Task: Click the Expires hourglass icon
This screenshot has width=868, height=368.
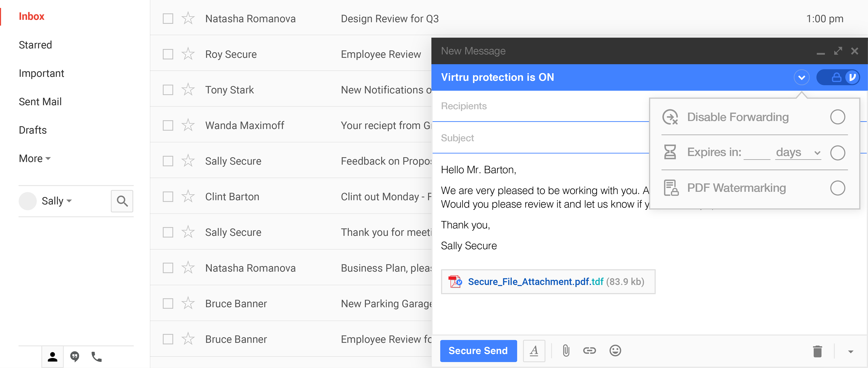Action: point(670,152)
